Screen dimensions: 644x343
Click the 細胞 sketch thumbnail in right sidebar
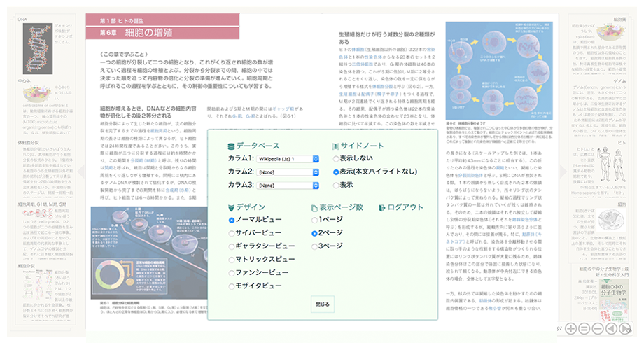coord(611,219)
